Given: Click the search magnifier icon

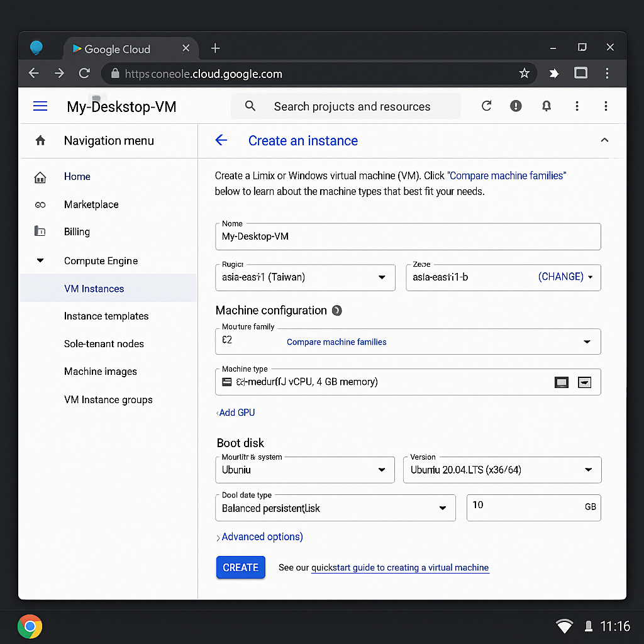Looking at the screenshot, I should [x=250, y=106].
